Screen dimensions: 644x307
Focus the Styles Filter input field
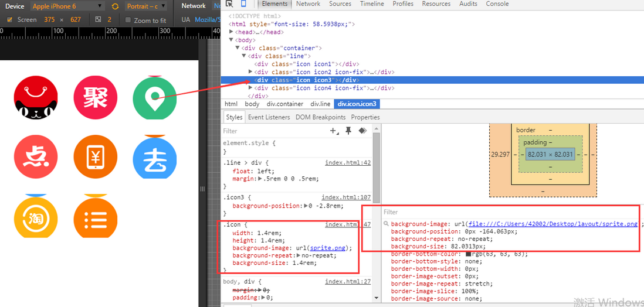[x=274, y=131]
